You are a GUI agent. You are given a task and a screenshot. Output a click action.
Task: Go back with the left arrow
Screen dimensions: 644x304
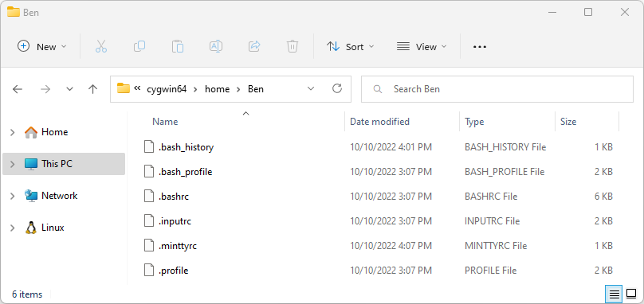[18, 89]
